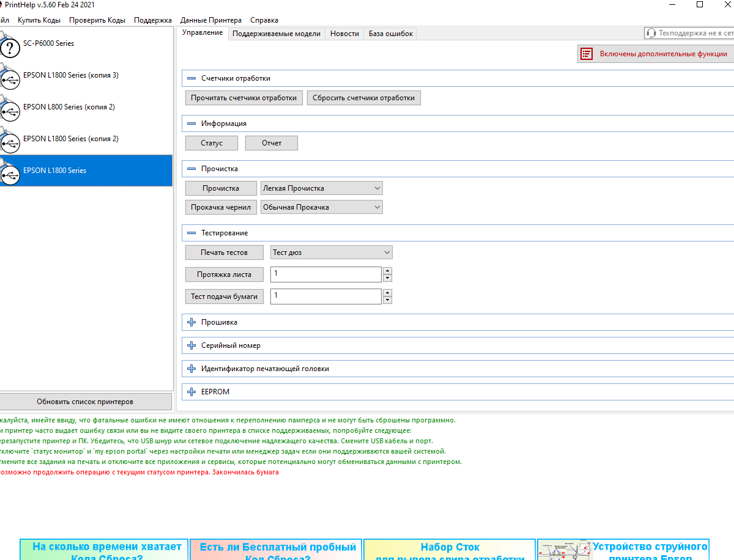Click the Тест подачи бумаги number field
Viewport: 734px width, 560px height.
coord(326,297)
